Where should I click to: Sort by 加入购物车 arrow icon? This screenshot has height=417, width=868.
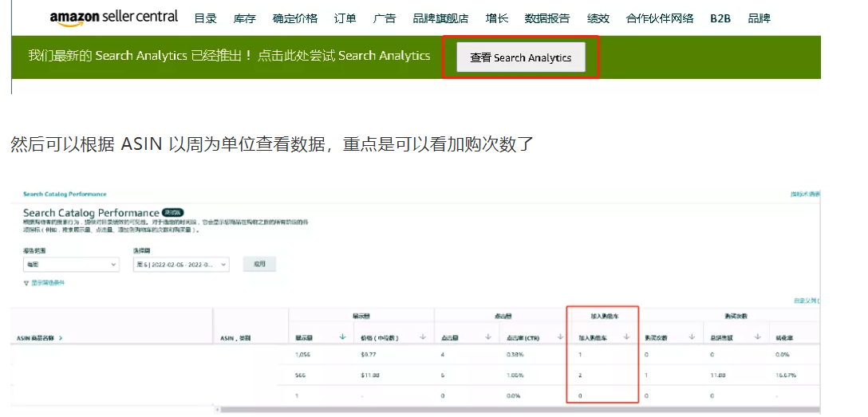[x=626, y=336]
